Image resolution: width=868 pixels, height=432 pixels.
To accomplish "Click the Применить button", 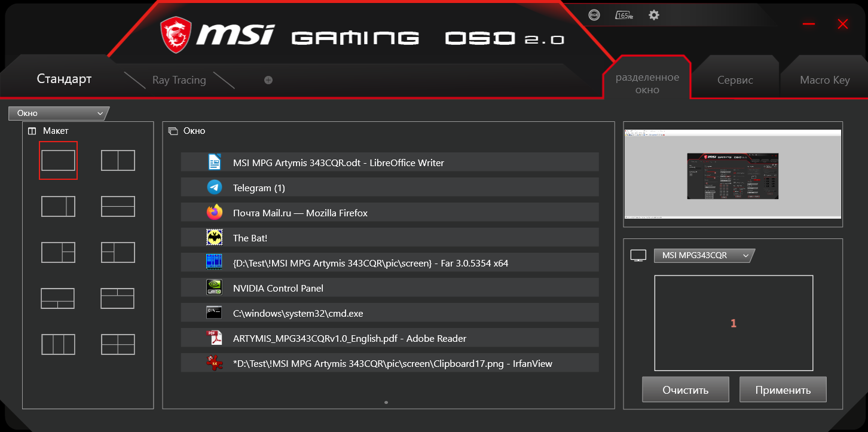I will pos(783,390).
